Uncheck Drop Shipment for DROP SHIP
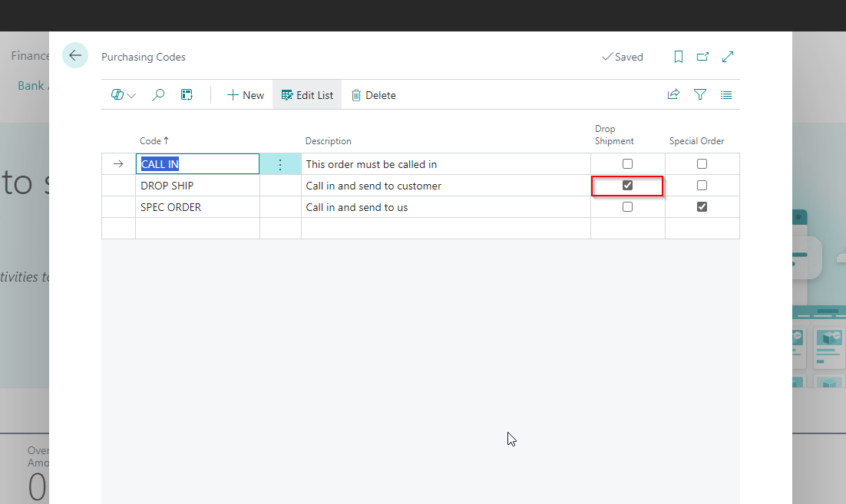Image resolution: width=846 pixels, height=504 pixels. pos(627,186)
